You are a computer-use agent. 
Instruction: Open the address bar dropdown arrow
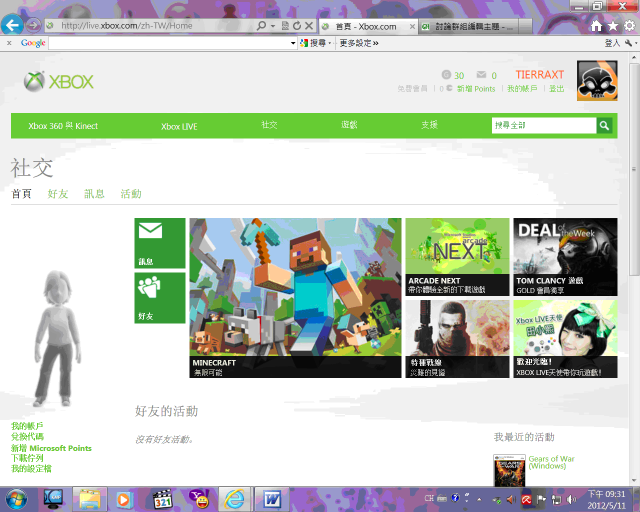point(273,26)
